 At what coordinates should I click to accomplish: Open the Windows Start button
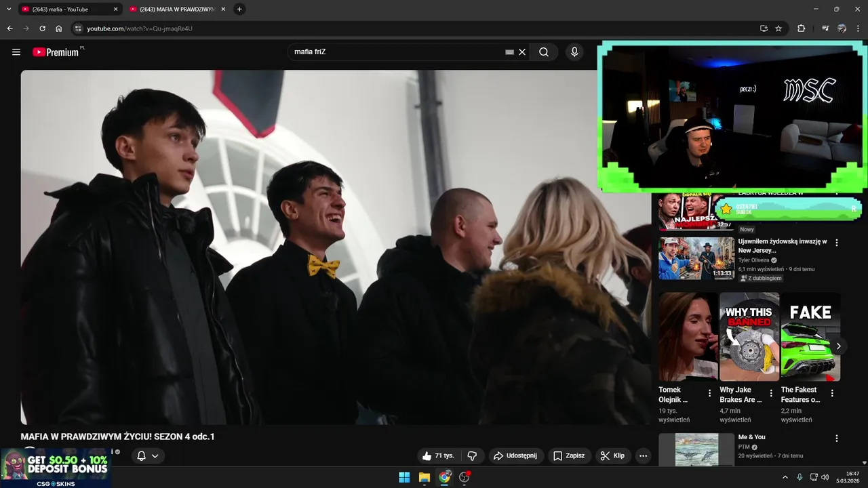(x=404, y=477)
